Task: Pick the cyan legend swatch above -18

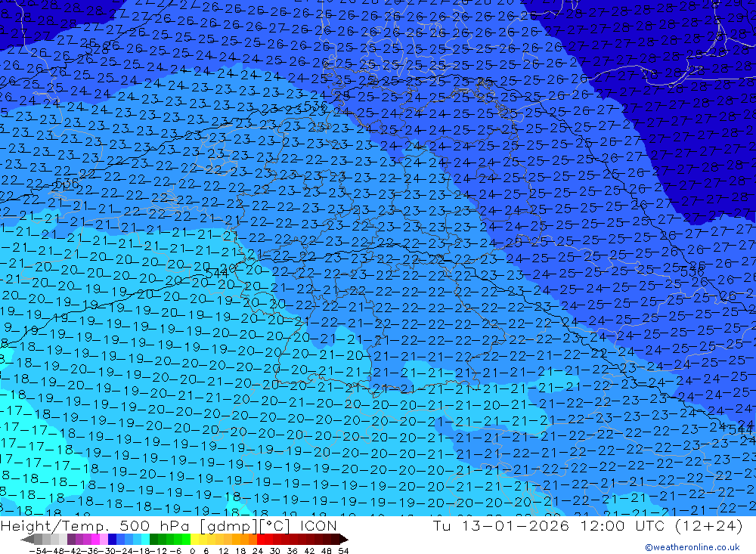Action: pos(146,539)
